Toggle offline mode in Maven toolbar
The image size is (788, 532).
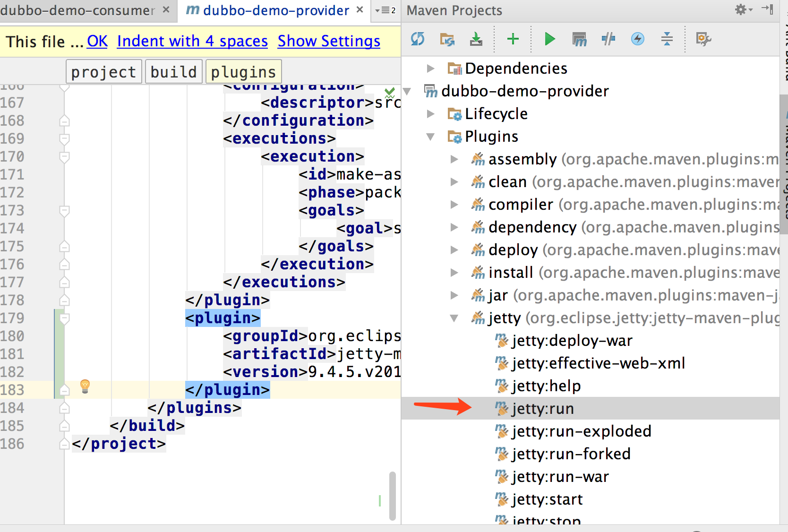tap(608, 39)
